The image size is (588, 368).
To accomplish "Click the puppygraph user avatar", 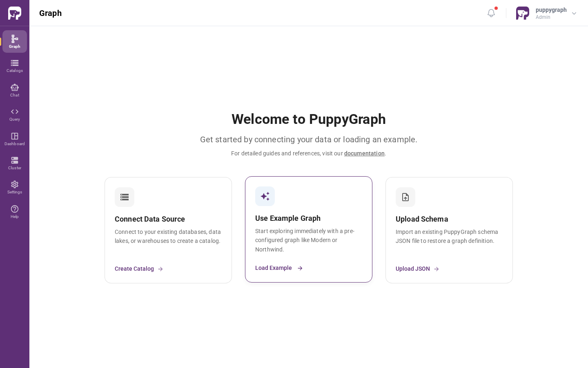I will 523,13.
